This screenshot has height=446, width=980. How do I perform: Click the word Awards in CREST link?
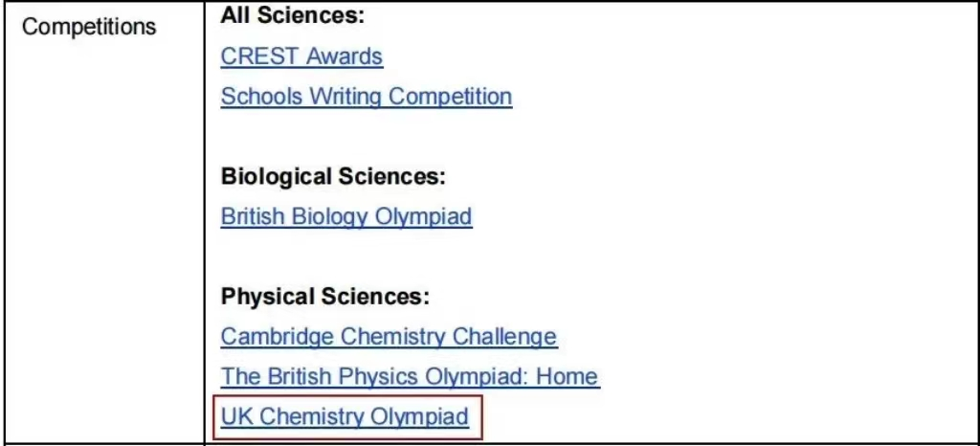coord(344,56)
